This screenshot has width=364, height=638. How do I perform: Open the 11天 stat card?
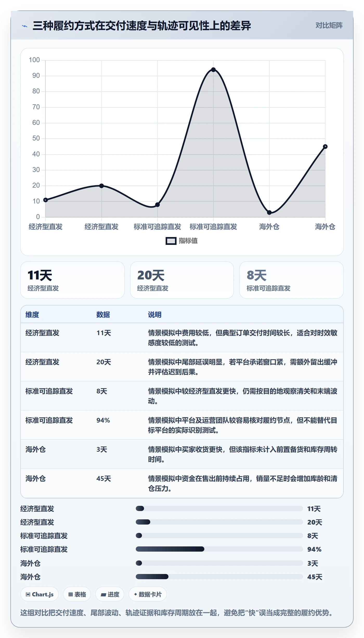(73, 280)
